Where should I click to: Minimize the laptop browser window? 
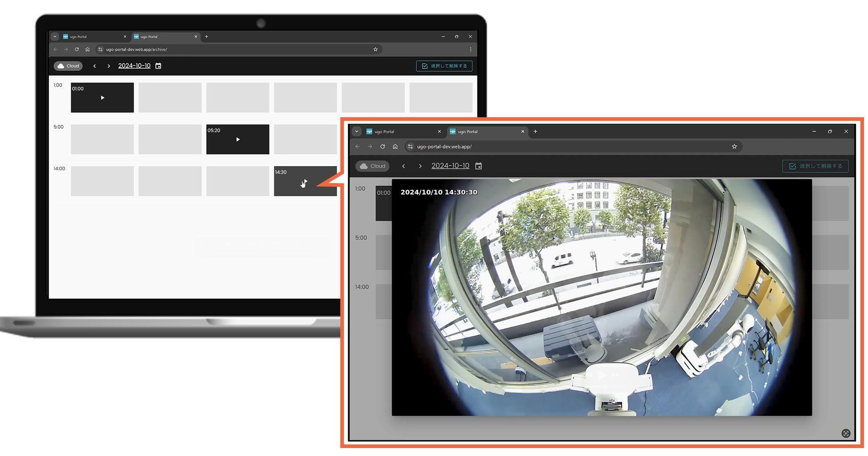point(443,37)
